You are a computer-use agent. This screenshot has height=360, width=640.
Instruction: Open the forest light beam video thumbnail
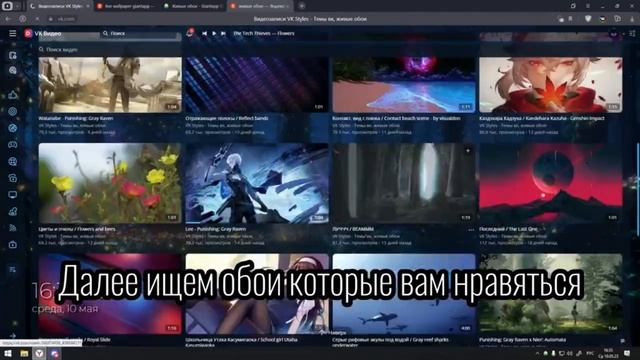tap(404, 183)
